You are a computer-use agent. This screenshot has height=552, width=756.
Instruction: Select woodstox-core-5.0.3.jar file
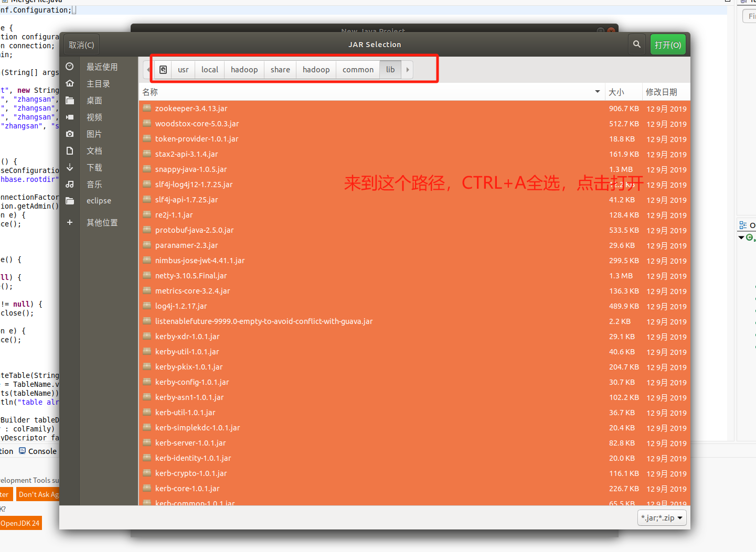414,124
